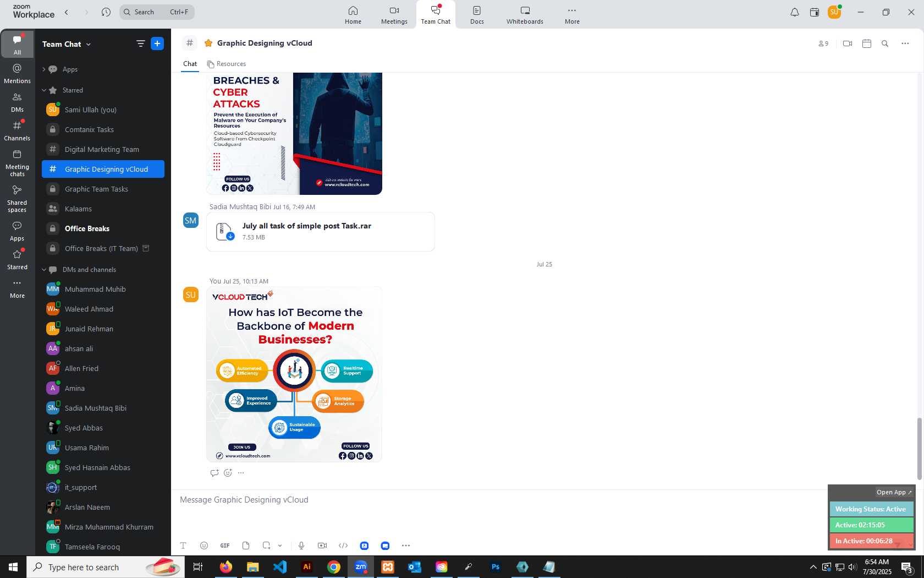Open the screenshot options dropdown arrow

[x=280, y=546]
